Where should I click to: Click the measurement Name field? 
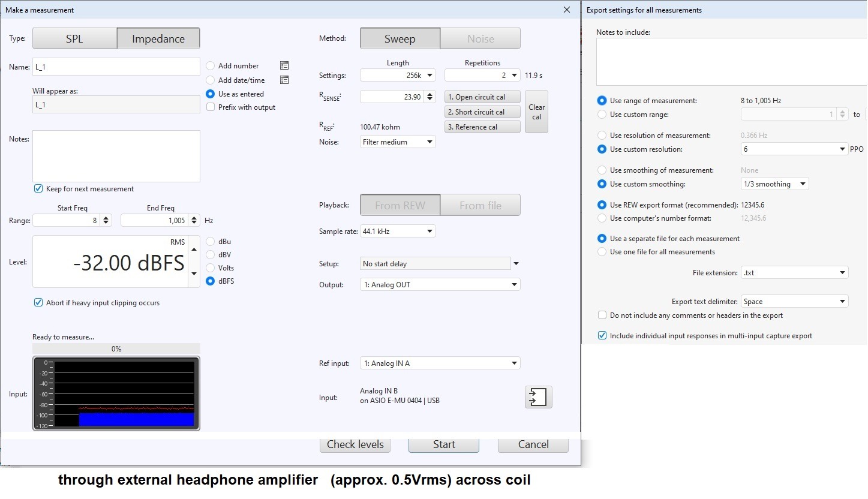coord(116,67)
